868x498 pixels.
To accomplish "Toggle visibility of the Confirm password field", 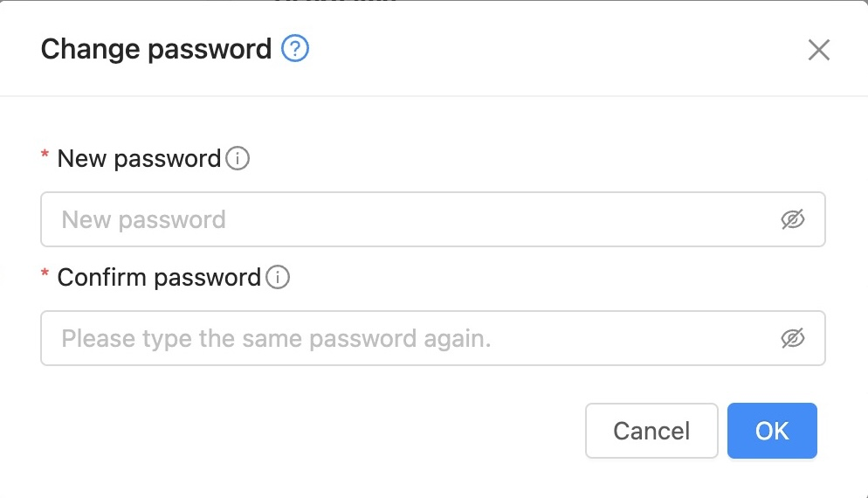I will coord(792,338).
